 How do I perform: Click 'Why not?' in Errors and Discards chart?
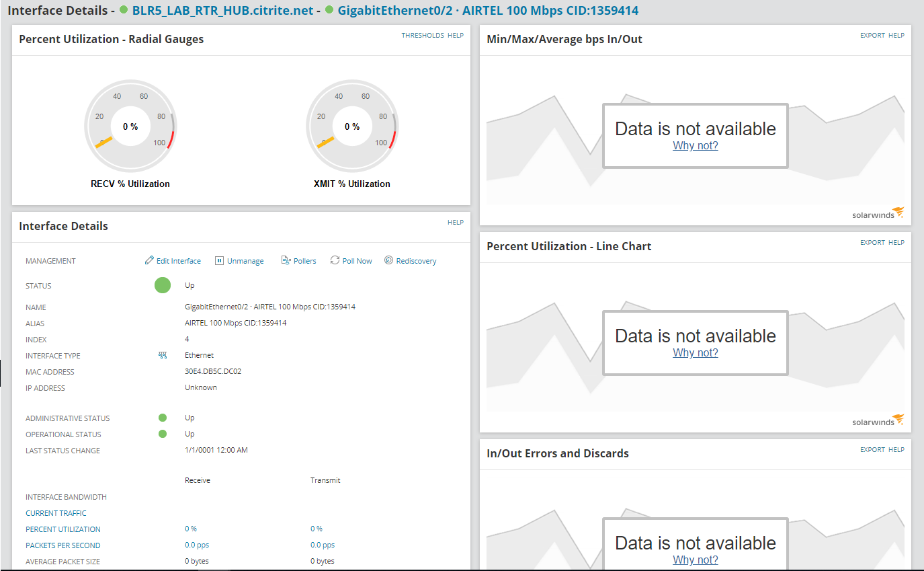pyautogui.click(x=696, y=560)
